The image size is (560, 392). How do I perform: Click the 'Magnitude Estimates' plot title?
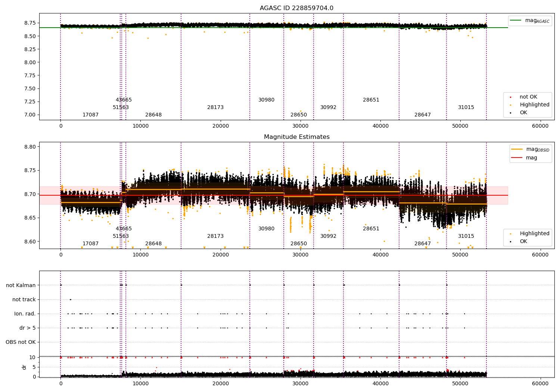(296, 137)
